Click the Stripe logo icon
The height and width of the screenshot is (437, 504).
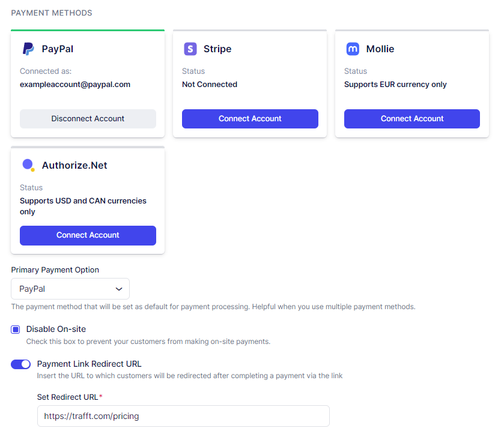tap(190, 49)
